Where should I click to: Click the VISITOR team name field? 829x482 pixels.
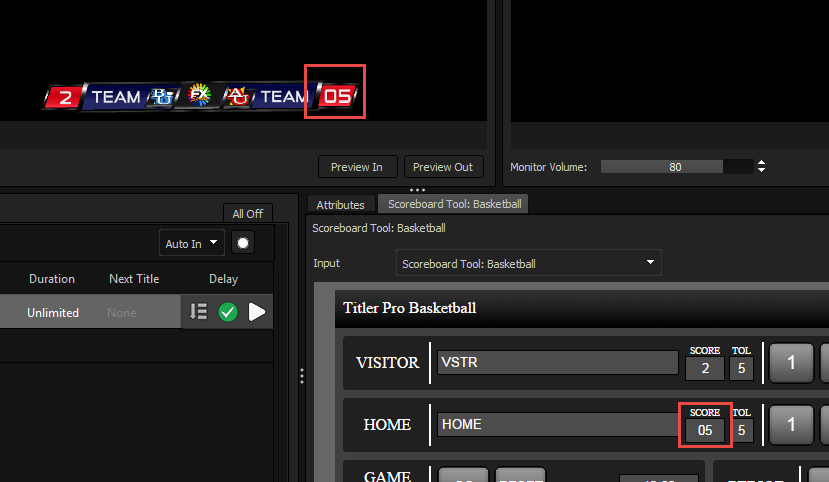557,362
